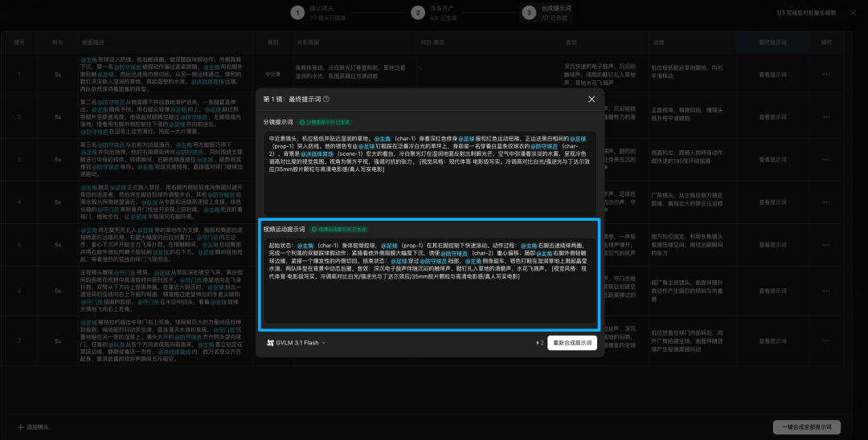Open the more-options menu for shot 3
Viewport: 868px width, 440px height.
point(826,160)
